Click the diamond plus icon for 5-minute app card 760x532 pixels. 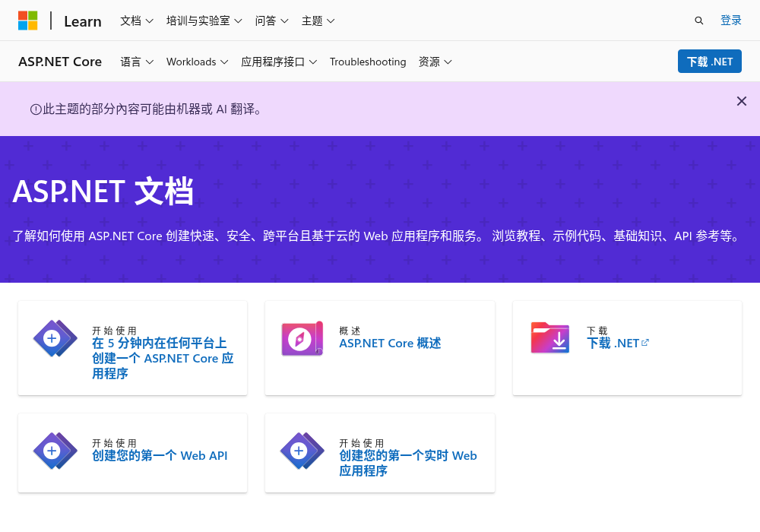(55, 338)
